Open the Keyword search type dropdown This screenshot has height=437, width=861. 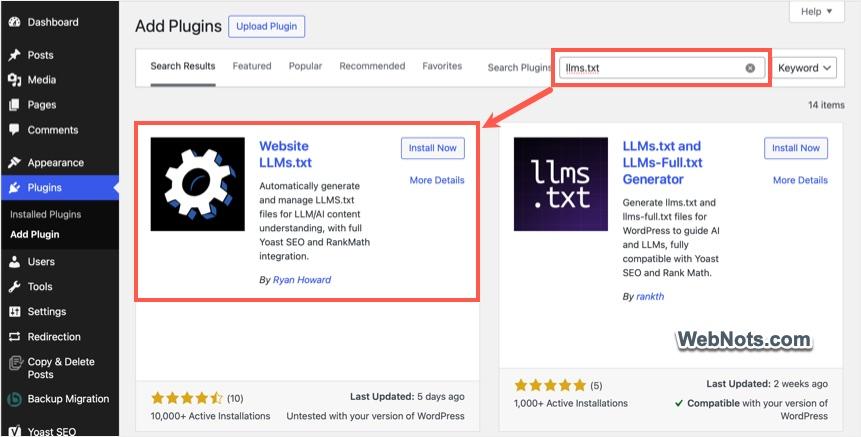coord(804,68)
